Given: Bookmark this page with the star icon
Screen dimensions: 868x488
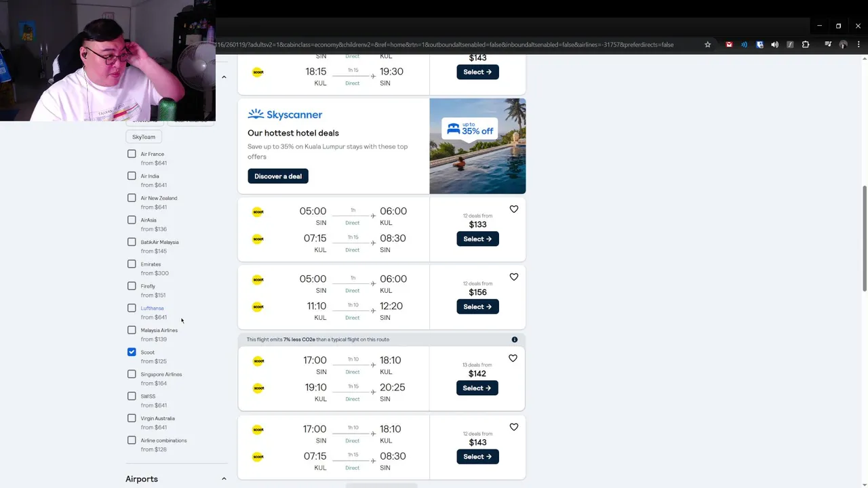Looking at the screenshot, I should click(x=708, y=45).
